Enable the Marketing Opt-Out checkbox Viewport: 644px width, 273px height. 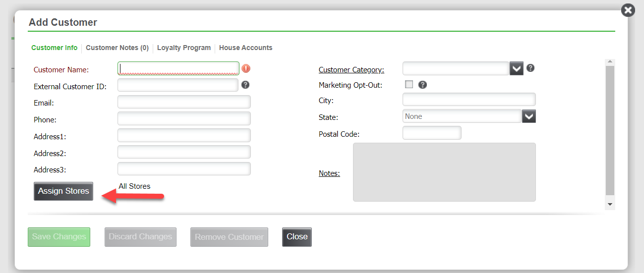(409, 84)
